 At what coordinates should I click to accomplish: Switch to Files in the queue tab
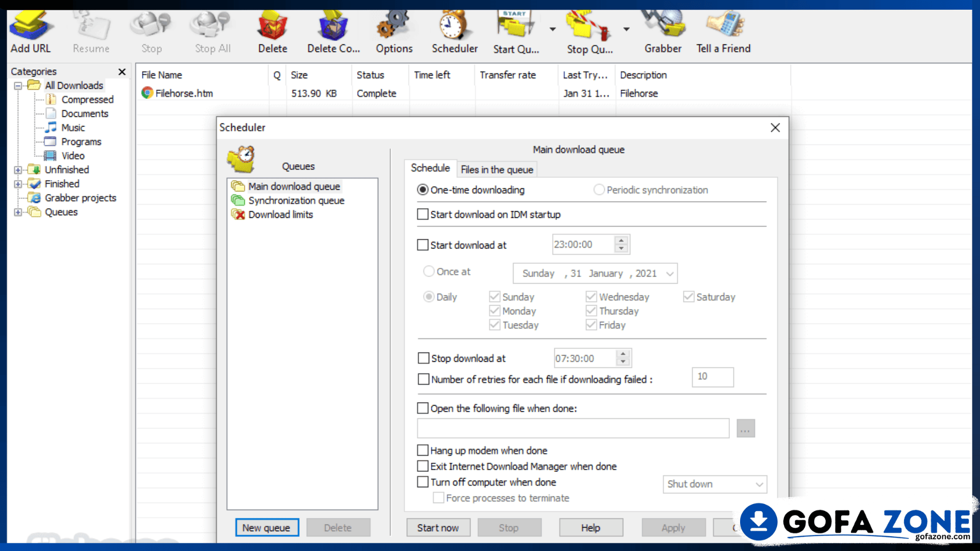click(497, 169)
